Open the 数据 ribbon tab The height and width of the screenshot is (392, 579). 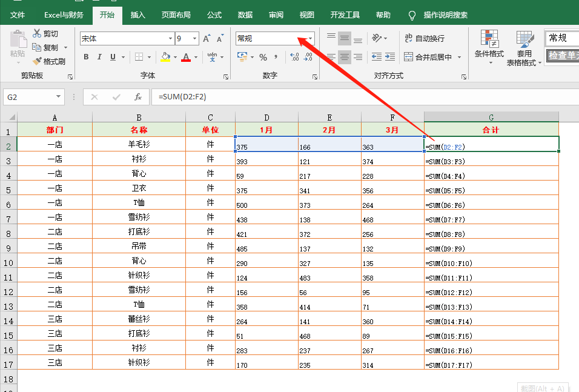point(245,15)
